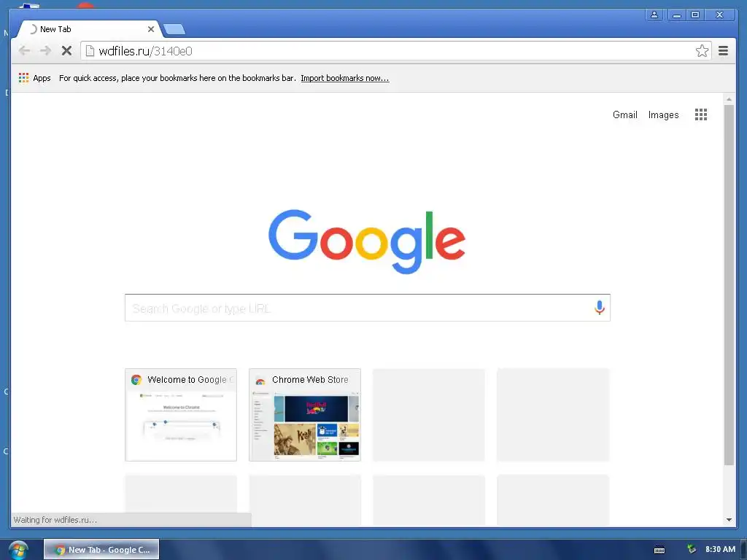
Task: Click the 8:30 AM clock
Action: pyautogui.click(x=720, y=550)
